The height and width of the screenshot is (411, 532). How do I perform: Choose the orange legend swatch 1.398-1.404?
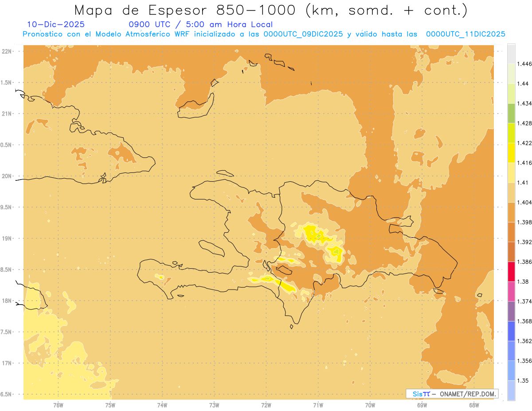pyautogui.click(x=511, y=212)
